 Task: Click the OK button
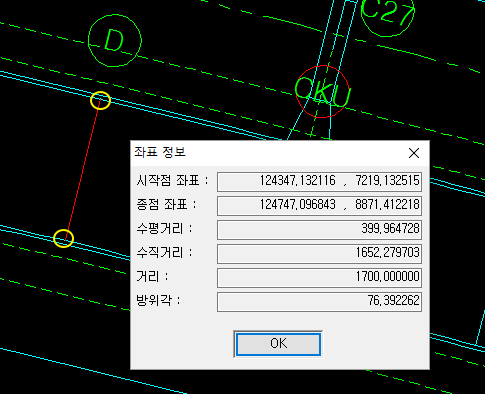point(278,344)
